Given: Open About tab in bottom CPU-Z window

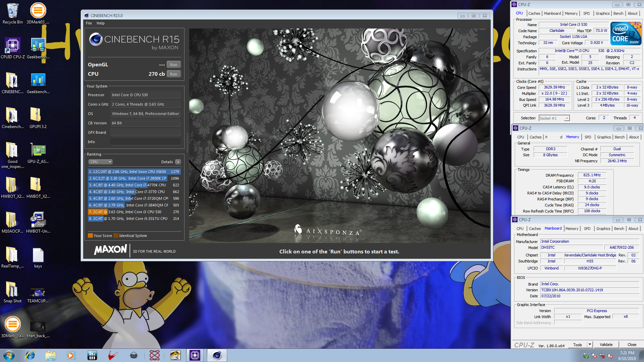Looking at the screenshot, I should tap(633, 229).
